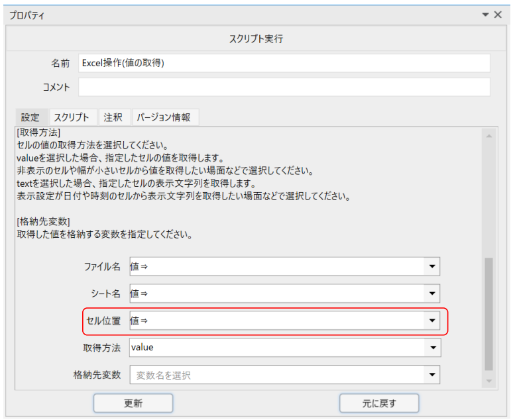Click the line beginning valueを選択した場合

coord(121,158)
